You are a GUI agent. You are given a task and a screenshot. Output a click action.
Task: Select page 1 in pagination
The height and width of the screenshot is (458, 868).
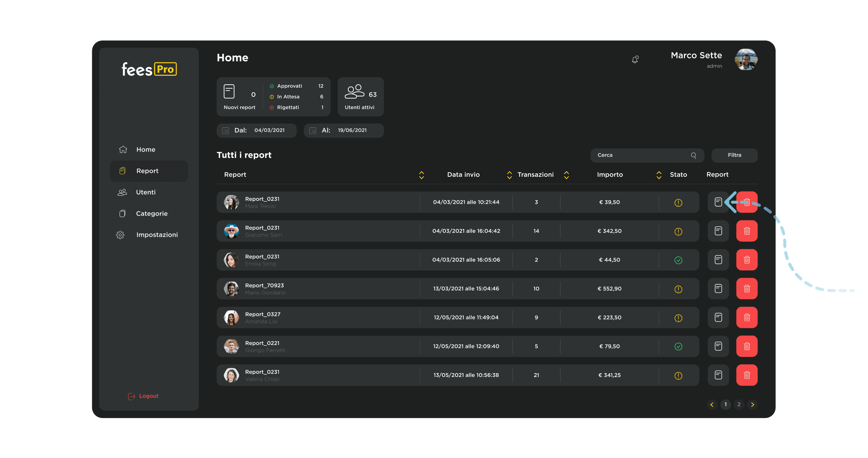pos(726,405)
